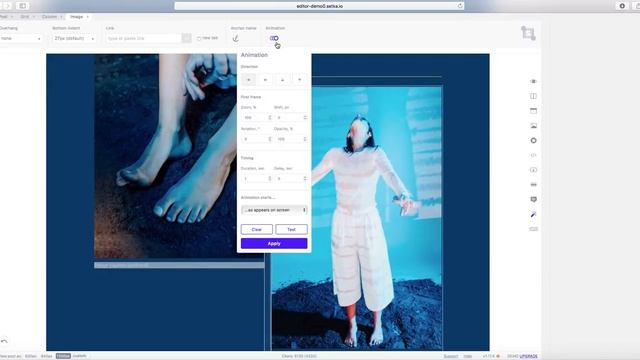Image resolution: width=640 pixels, height=360 pixels.
Task: Open the Anchor name anchor icon
Action: point(236,38)
